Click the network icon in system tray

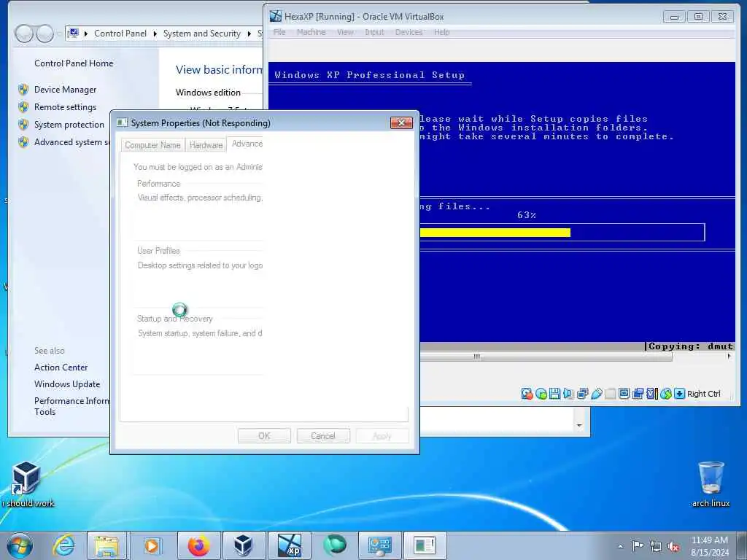coord(656,546)
